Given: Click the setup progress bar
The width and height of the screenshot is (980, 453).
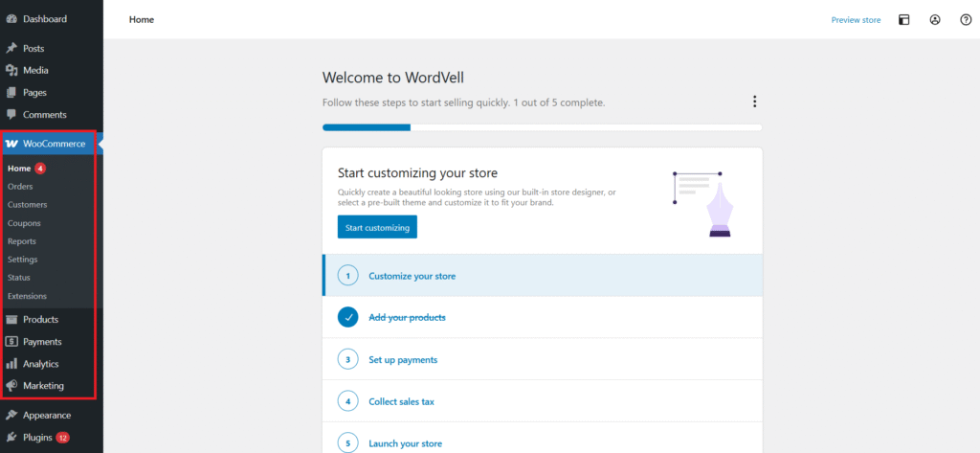Looking at the screenshot, I should pos(542,126).
